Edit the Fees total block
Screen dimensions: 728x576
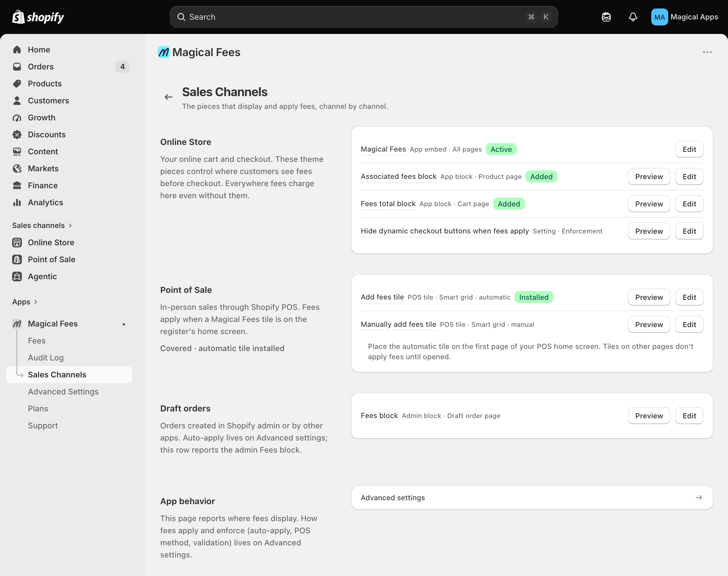689,204
